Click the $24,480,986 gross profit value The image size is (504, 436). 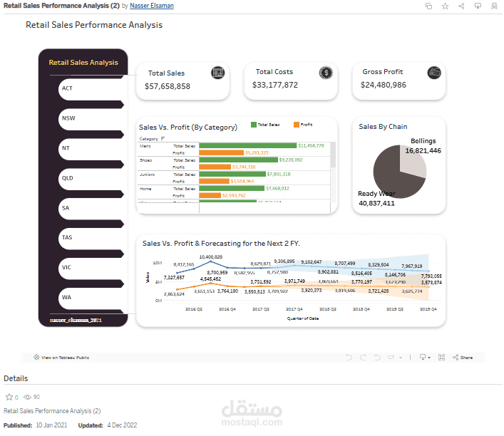(384, 85)
